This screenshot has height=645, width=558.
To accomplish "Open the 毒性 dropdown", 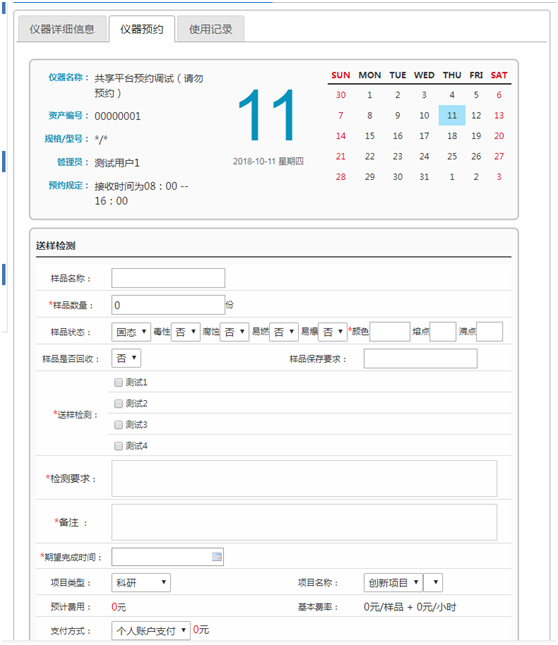I will tap(186, 332).
